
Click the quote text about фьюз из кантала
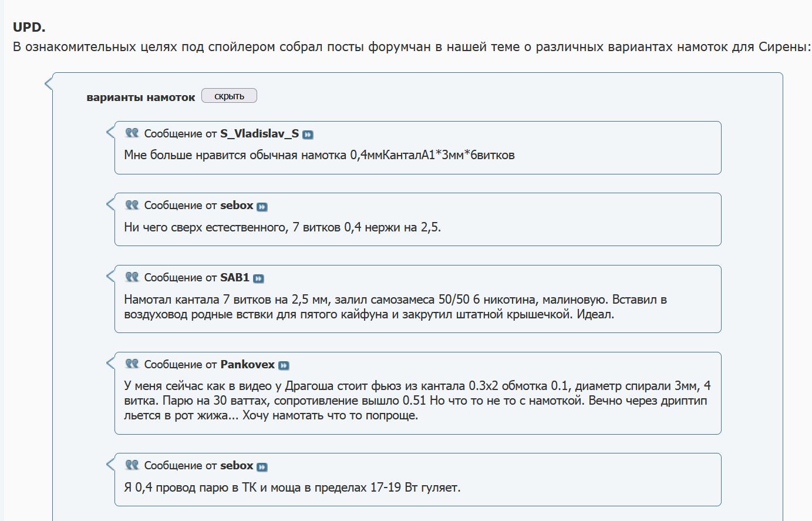click(x=417, y=401)
